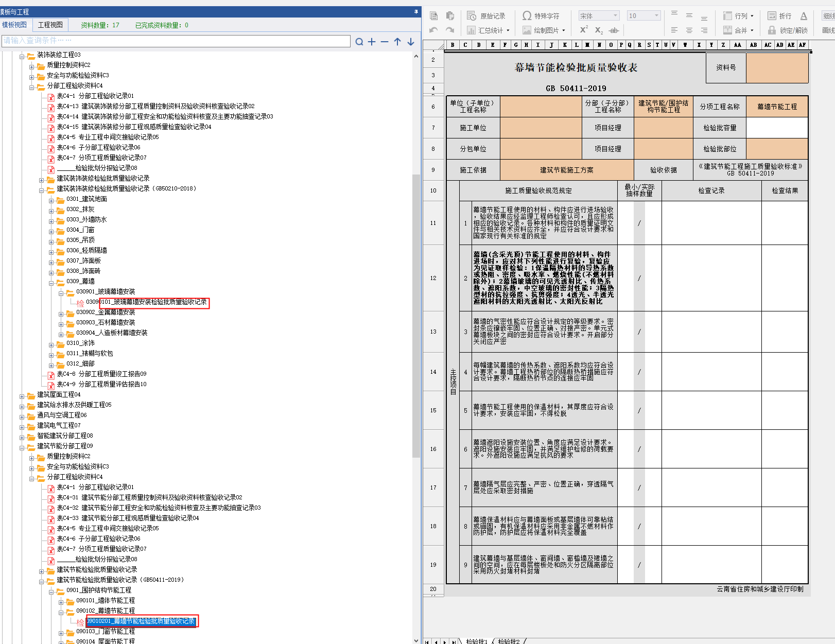The height and width of the screenshot is (644, 835).
Task: Open the 绘制图片 draw picture dropdown
Action: tap(544, 30)
